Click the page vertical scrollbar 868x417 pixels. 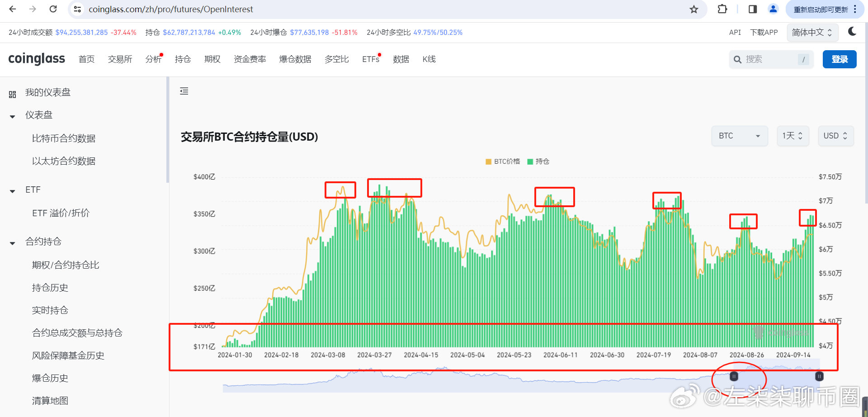click(866, 113)
